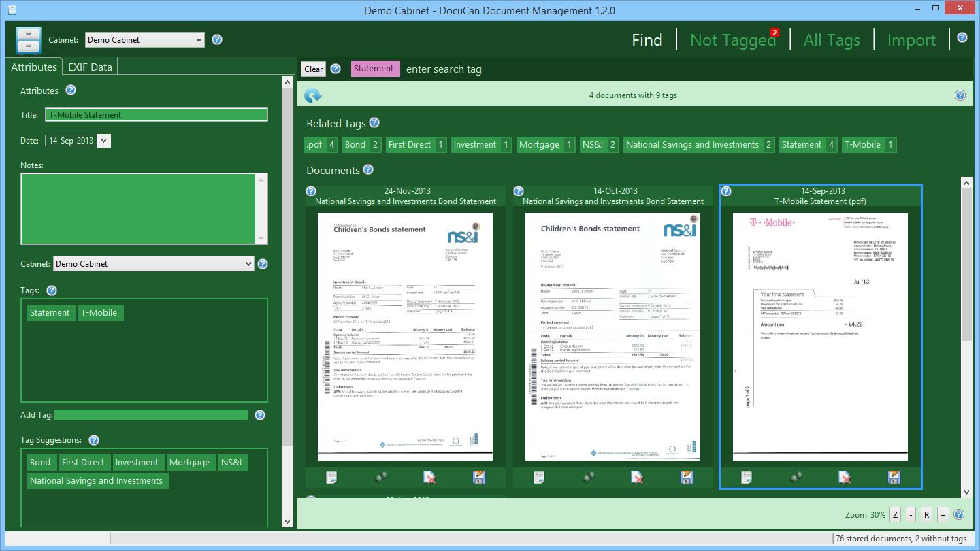Image resolution: width=980 pixels, height=551 pixels.
Task: Click the Add Tag input field
Action: click(151, 415)
